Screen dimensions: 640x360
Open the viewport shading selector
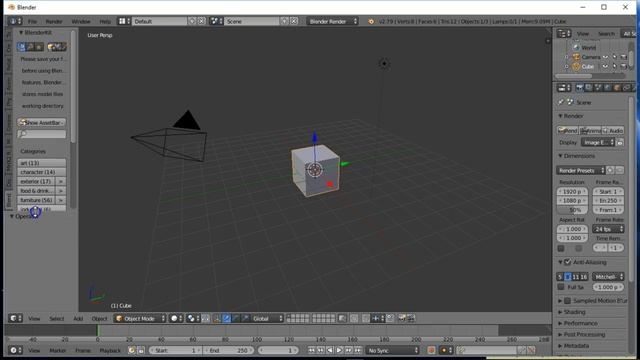click(x=176, y=318)
